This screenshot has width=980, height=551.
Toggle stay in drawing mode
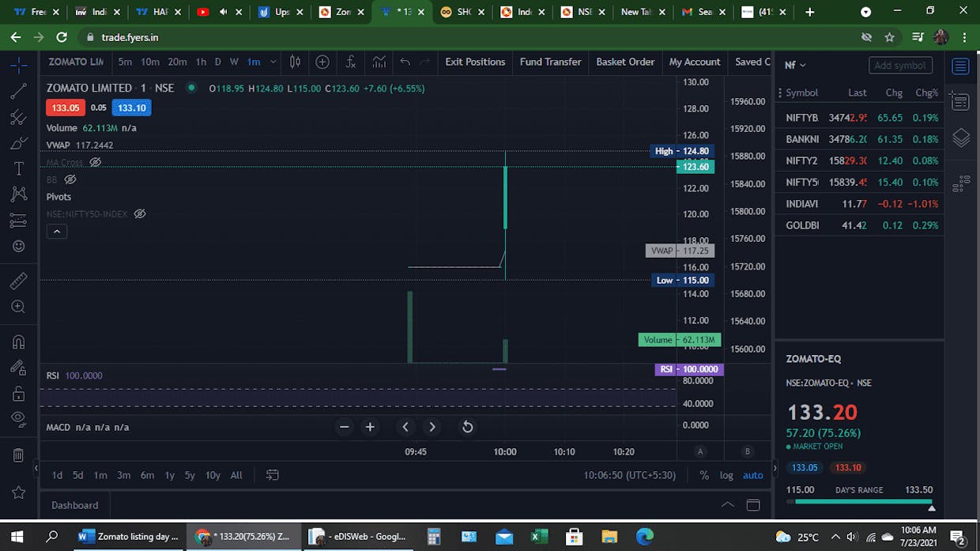19,367
